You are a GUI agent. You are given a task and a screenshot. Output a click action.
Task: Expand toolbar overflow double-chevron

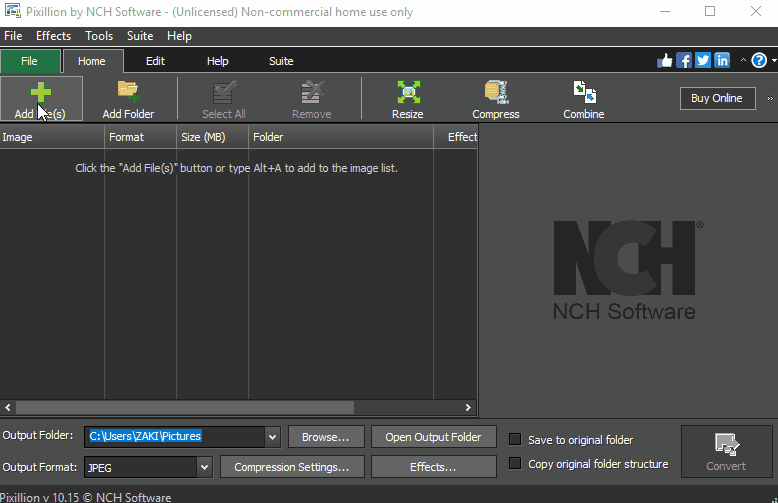click(770, 98)
